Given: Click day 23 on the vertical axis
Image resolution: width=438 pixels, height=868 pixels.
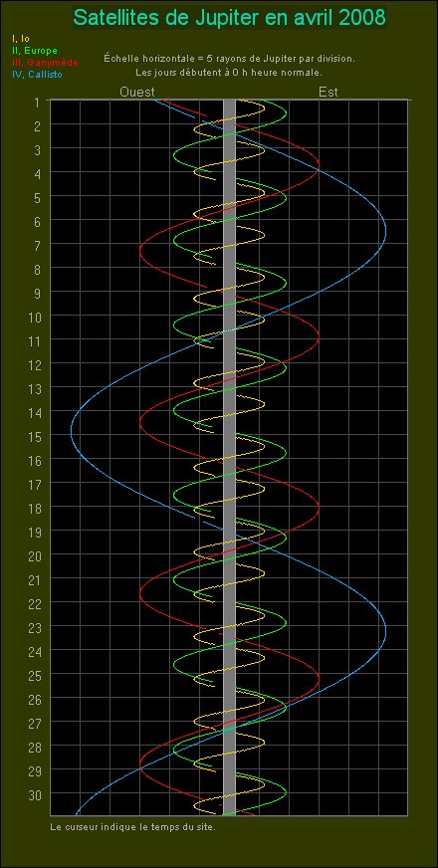Looking at the screenshot, I should tap(34, 626).
